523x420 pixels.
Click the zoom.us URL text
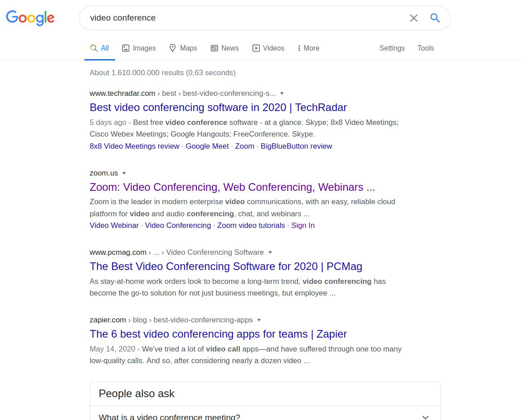point(104,173)
